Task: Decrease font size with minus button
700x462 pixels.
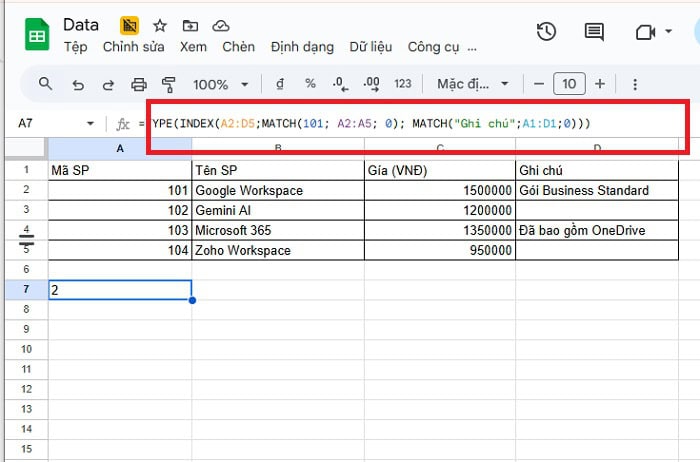Action: coord(539,84)
